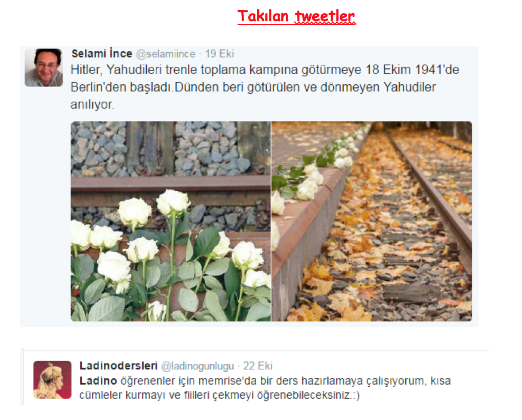The image size is (522, 420).
Task: Click the Takılan tweetler heading
Action: [x=296, y=16]
